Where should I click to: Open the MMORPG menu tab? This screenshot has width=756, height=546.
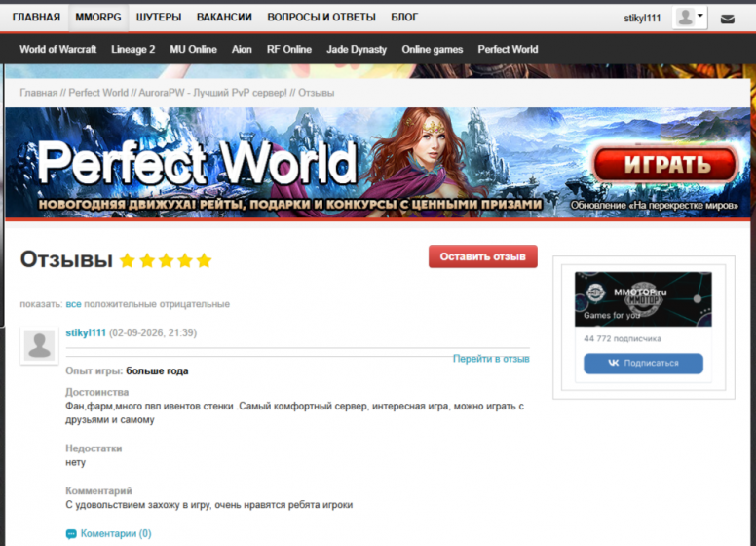point(98,18)
